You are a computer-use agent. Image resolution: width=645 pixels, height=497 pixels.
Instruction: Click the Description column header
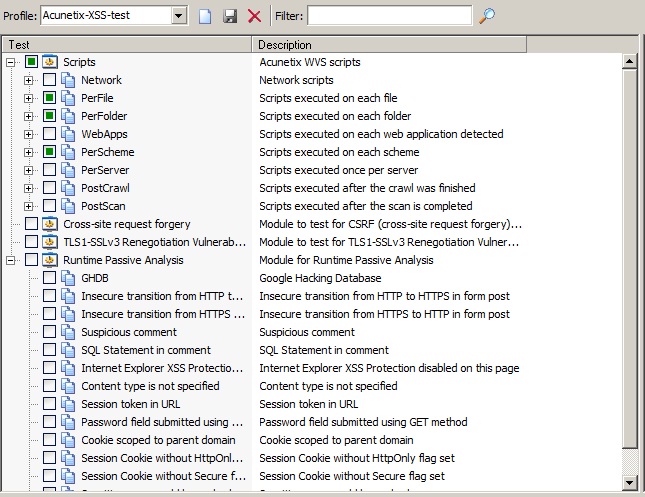(389, 44)
